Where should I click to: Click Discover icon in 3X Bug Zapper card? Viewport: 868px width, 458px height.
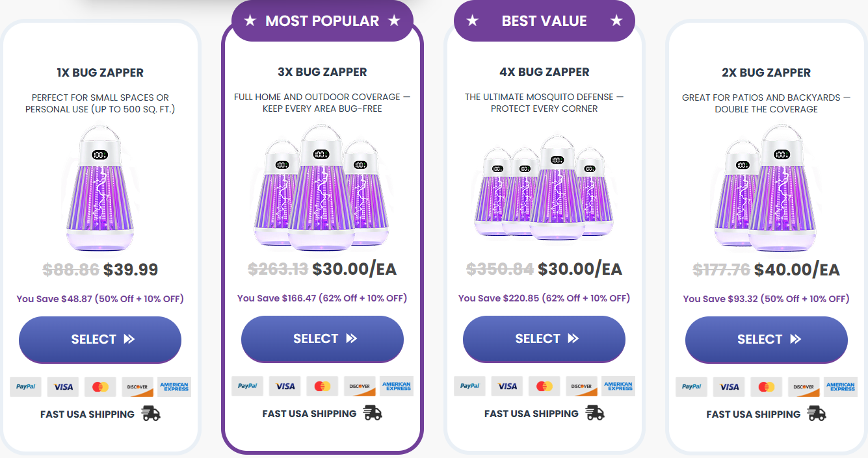point(360,387)
